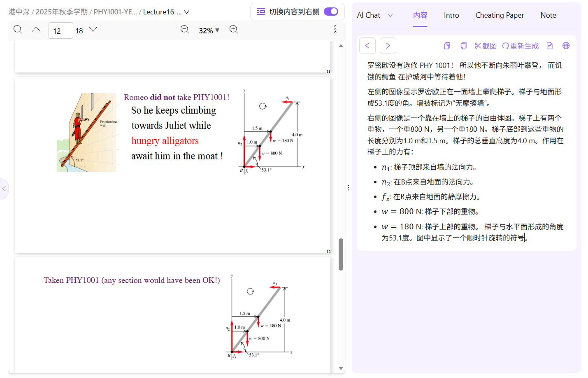Zoom in the PDF view
Viewport: 588px width, 378px height.
pos(234,29)
